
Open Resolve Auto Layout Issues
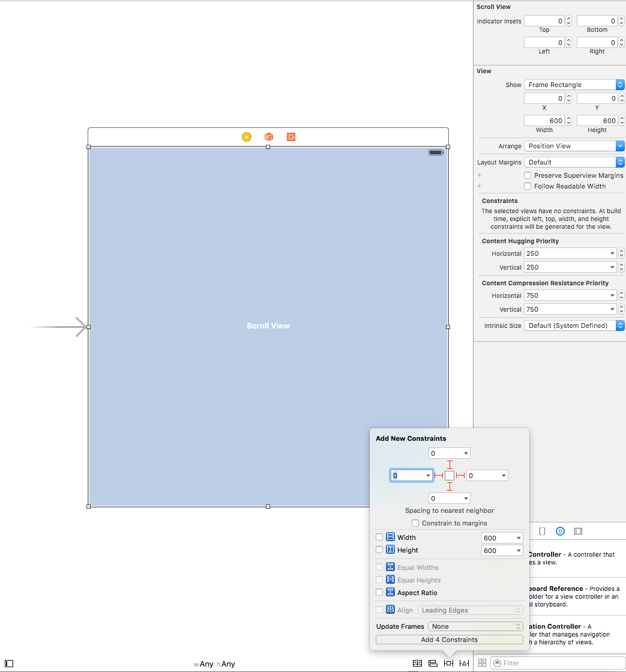pos(464,663)
